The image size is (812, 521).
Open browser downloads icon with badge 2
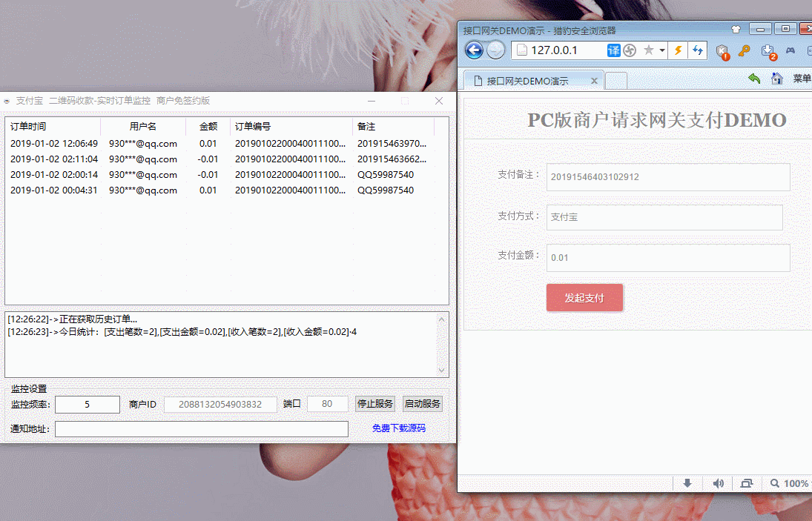768,52
